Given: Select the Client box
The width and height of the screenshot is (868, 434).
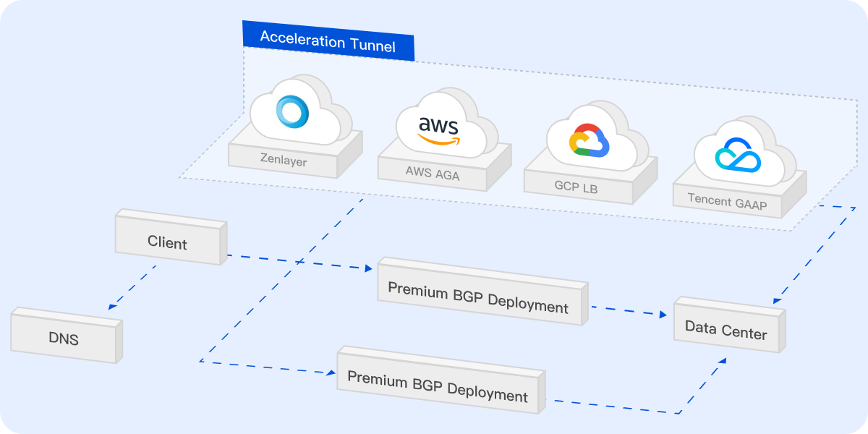Looking at the screenshot, I should [167, 242].
